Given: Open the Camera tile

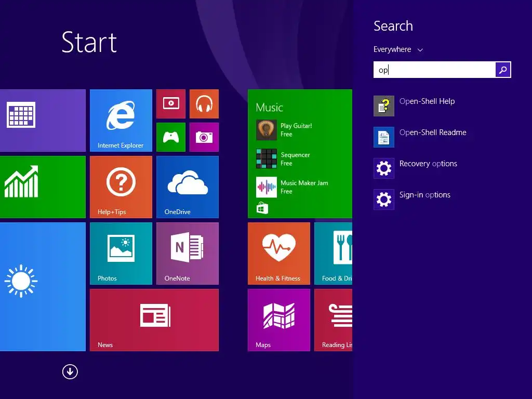Looking at the screenshot, I should (x=204, y=137).
